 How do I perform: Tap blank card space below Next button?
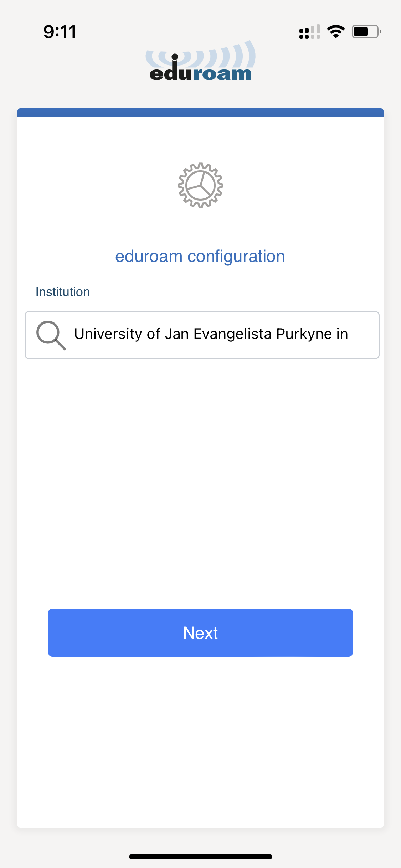pyautogui.click(x=200, y=741)
